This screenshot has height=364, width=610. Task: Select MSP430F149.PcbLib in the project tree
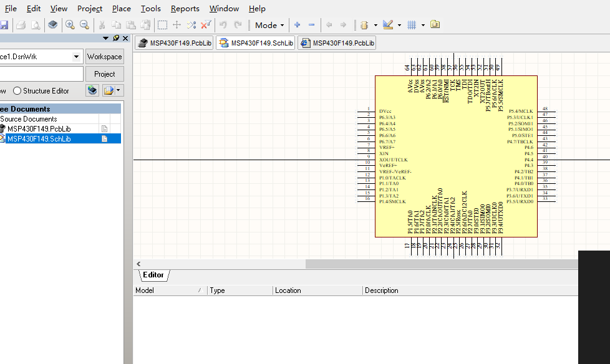39,129
